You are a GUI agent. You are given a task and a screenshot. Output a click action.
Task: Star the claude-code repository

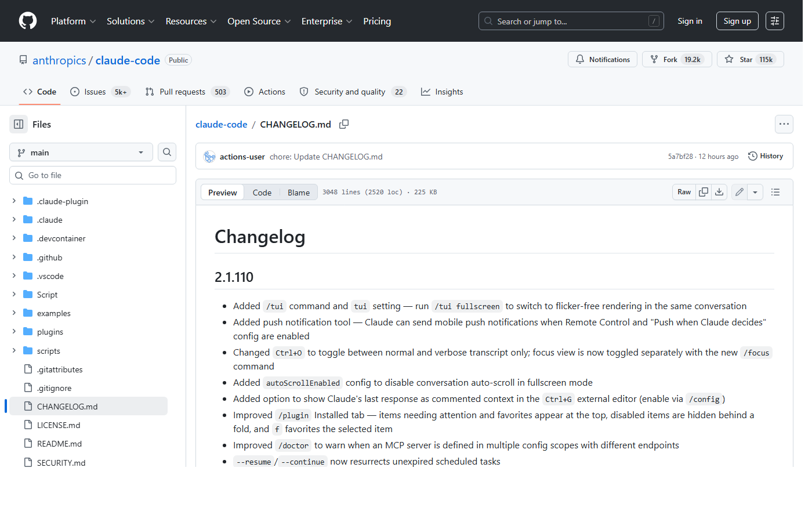pyautogui.click(x=751, y=59)
